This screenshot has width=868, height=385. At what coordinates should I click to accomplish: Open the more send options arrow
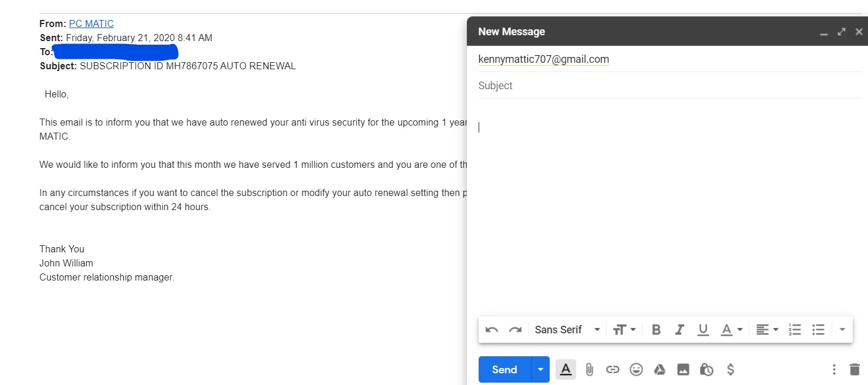pyautogui.click(x=541, y=370)
